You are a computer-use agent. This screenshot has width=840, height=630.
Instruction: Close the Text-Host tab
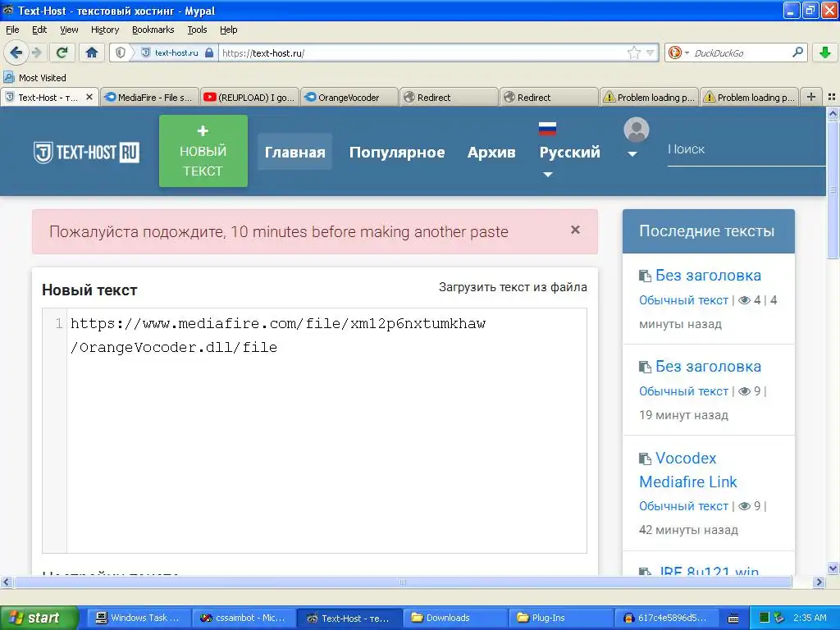pyautogui.click(x=89, y=97)
